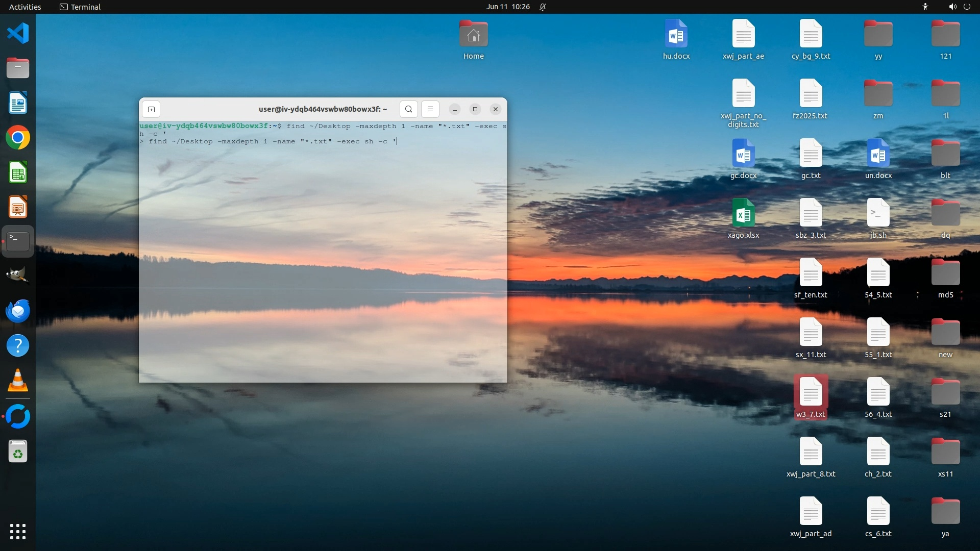Open LibreOffice Calc from the dock
Screen dimensions: 980x551
[18, 172]
